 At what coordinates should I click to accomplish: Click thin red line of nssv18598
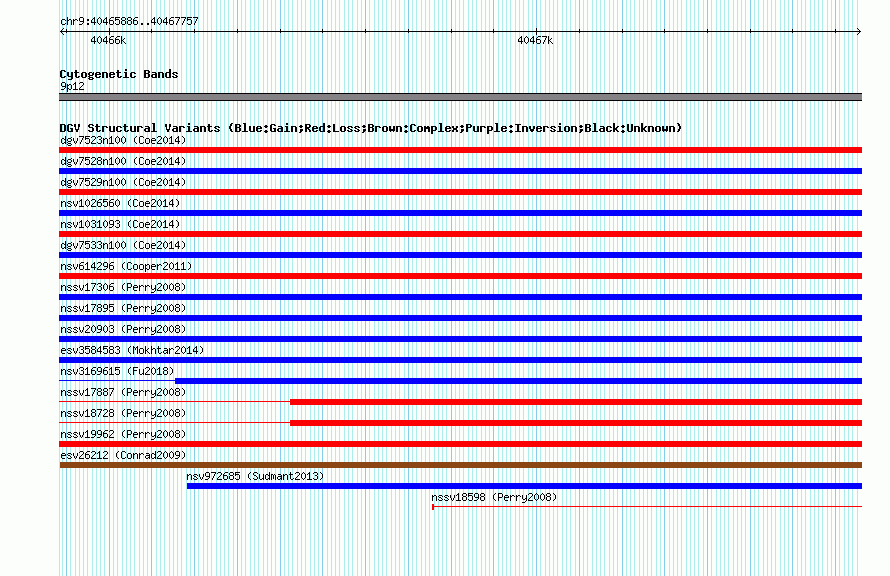coord(647,506)
